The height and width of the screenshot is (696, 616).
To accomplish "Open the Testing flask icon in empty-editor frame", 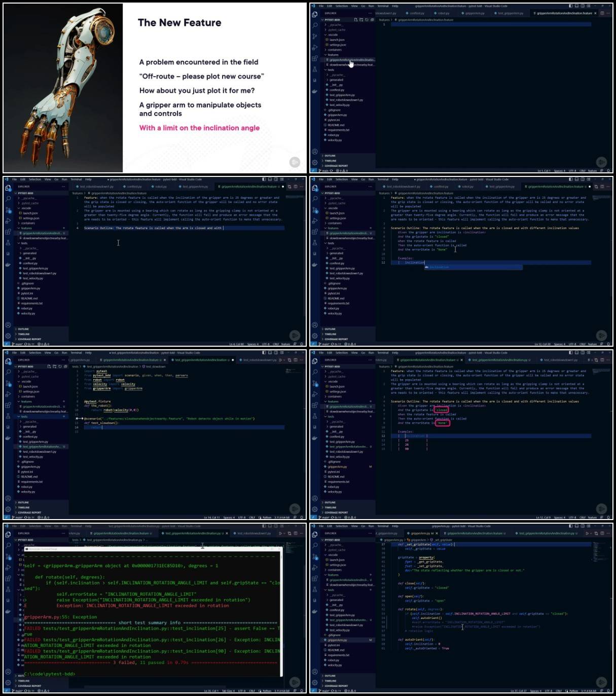I will 315,69.
